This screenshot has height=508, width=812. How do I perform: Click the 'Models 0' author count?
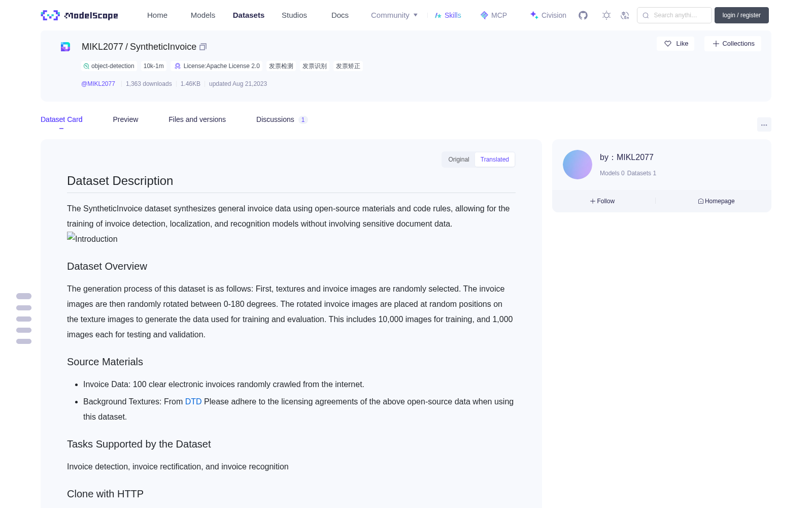pyautogui.click(x=612, y=173)
